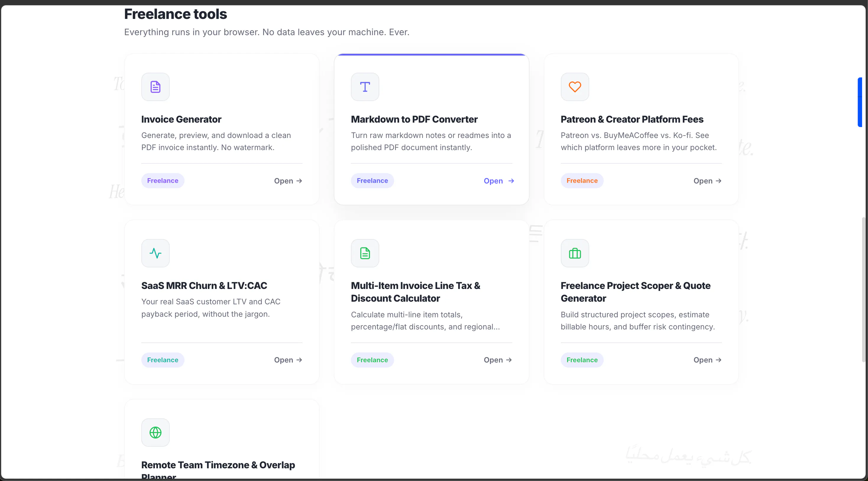
Task: Select the Invoice Generator title
Action: pos(181,119)
